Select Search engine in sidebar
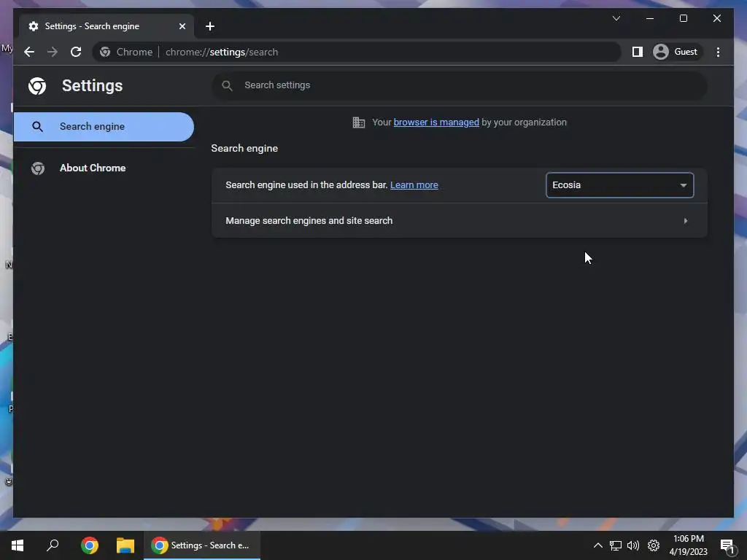 [x=104, y=127]
